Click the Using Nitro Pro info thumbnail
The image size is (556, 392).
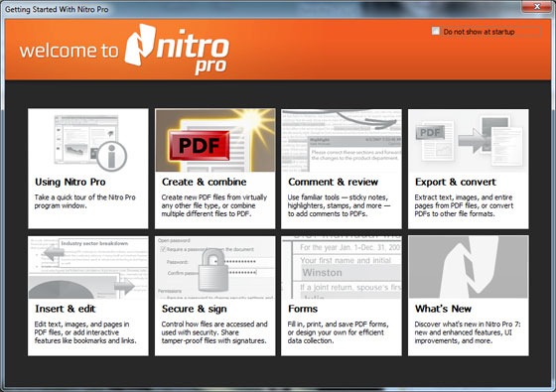click(88, 141)
